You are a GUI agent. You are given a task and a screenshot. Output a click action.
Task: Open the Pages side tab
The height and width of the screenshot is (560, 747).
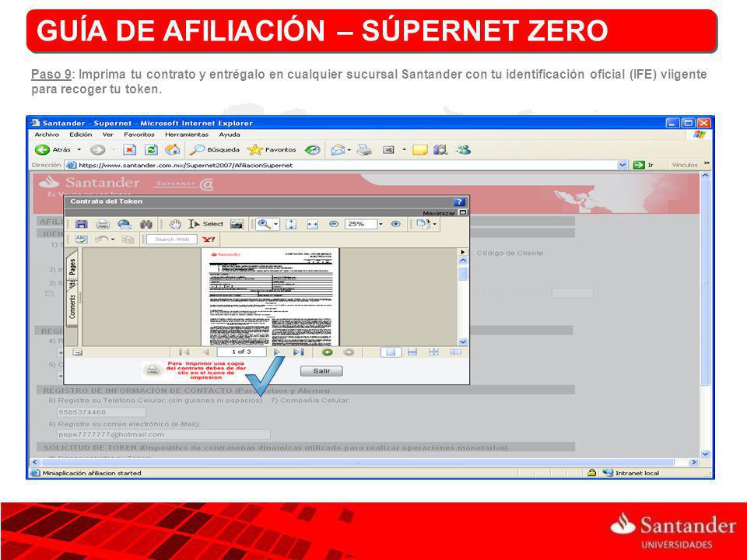[x=72, y=267]
